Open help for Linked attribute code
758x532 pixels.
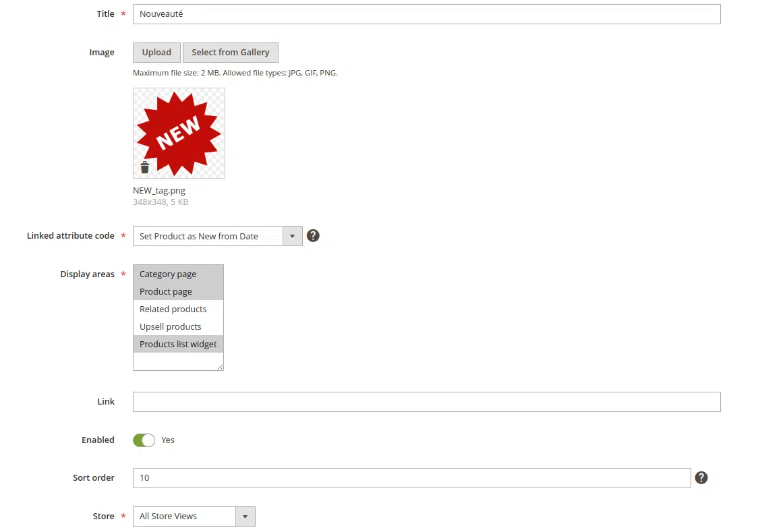click(x=313, y=235)
